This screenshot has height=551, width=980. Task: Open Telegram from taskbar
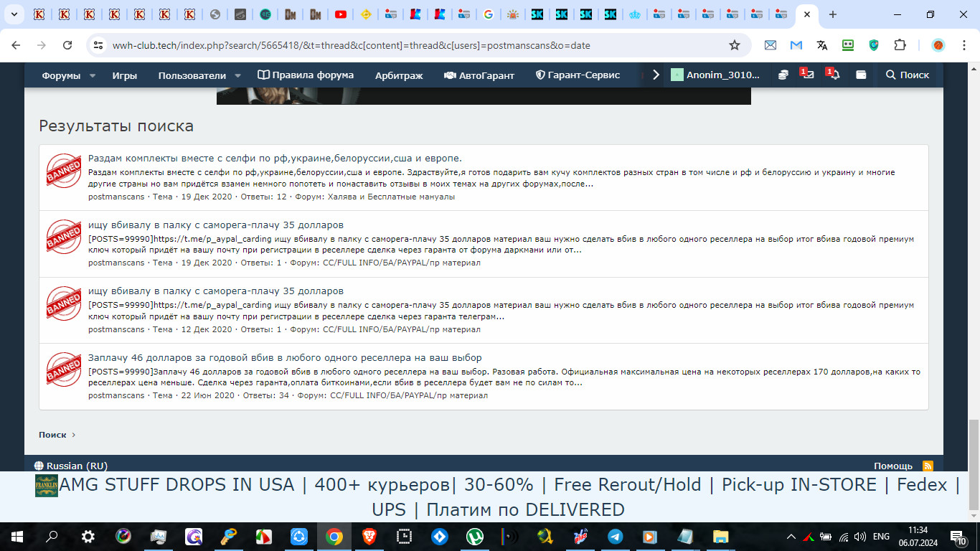(x=615, y=536)
